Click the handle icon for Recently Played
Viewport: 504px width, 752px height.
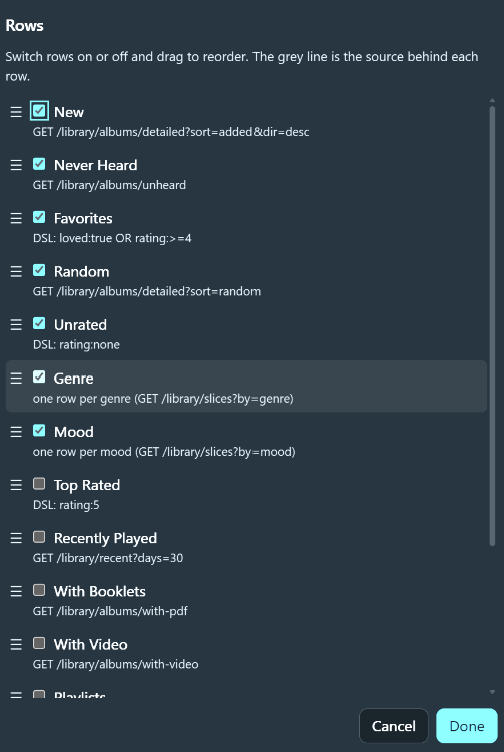point(16,538)
